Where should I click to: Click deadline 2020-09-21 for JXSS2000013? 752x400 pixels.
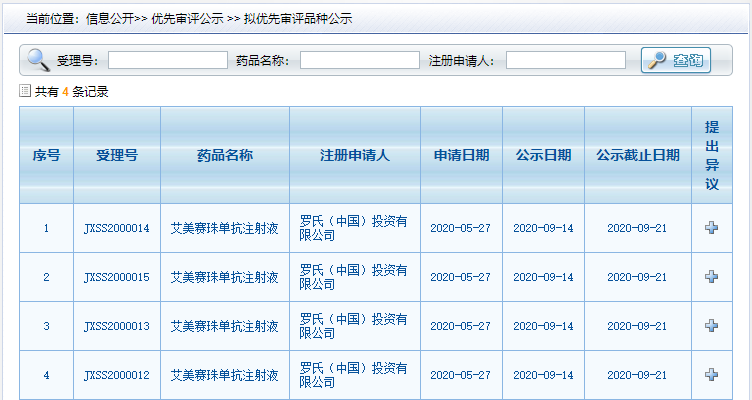637,326
